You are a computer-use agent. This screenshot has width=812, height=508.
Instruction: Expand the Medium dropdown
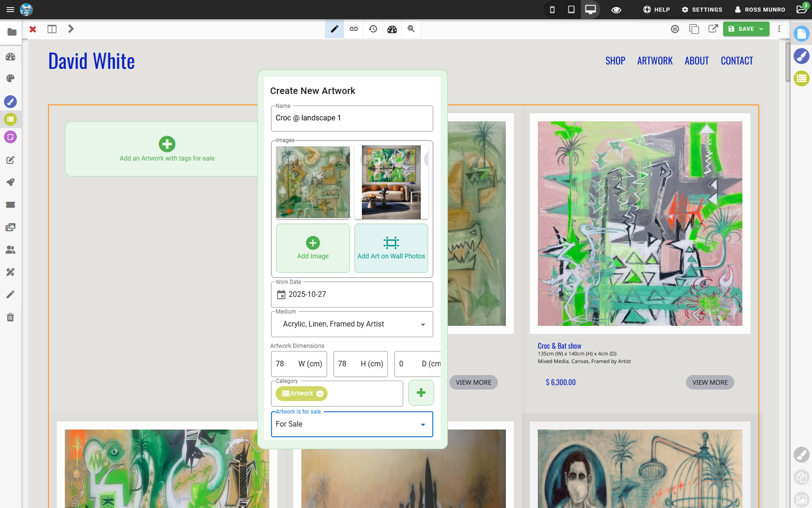coord(352,324)
